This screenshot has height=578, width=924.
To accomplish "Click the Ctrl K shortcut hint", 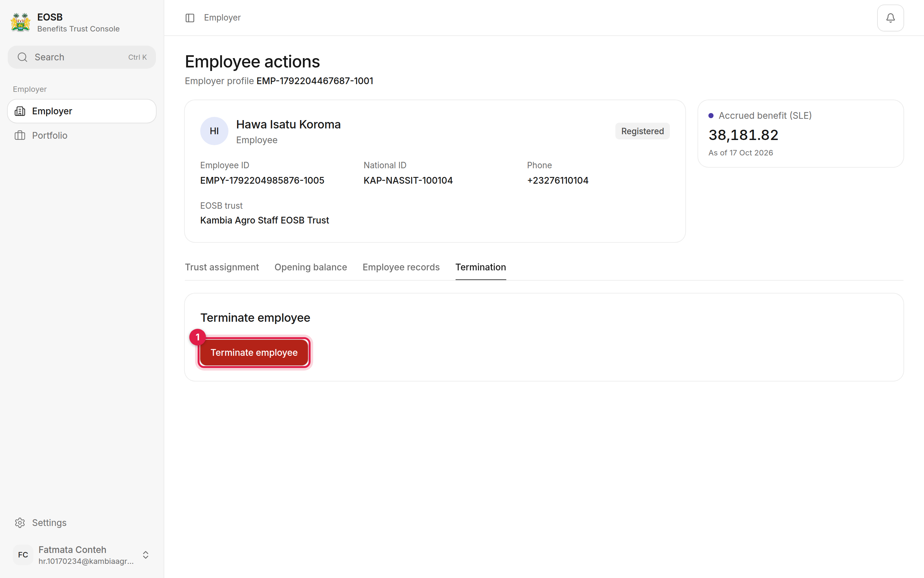I will click(137, 57).
